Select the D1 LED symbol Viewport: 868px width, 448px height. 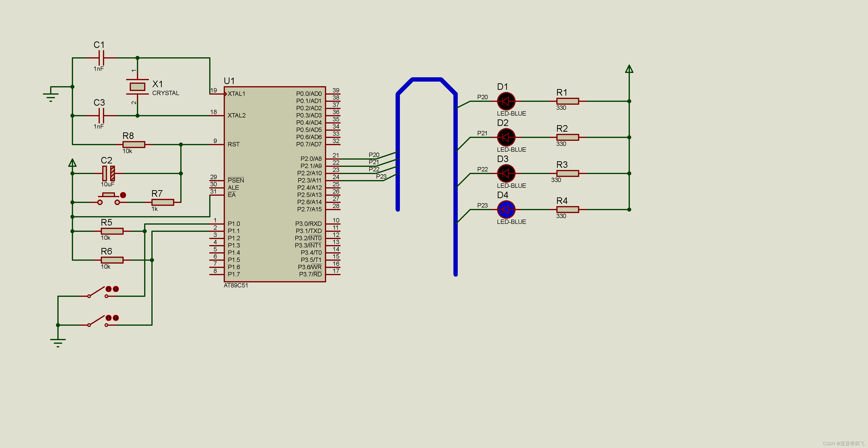(506, 101)
